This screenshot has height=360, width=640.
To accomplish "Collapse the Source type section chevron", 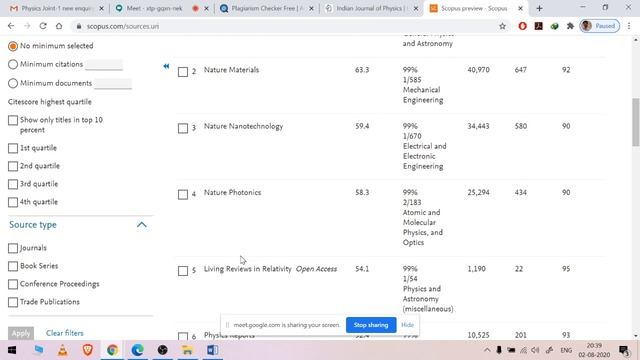I will tap(142, 224).
